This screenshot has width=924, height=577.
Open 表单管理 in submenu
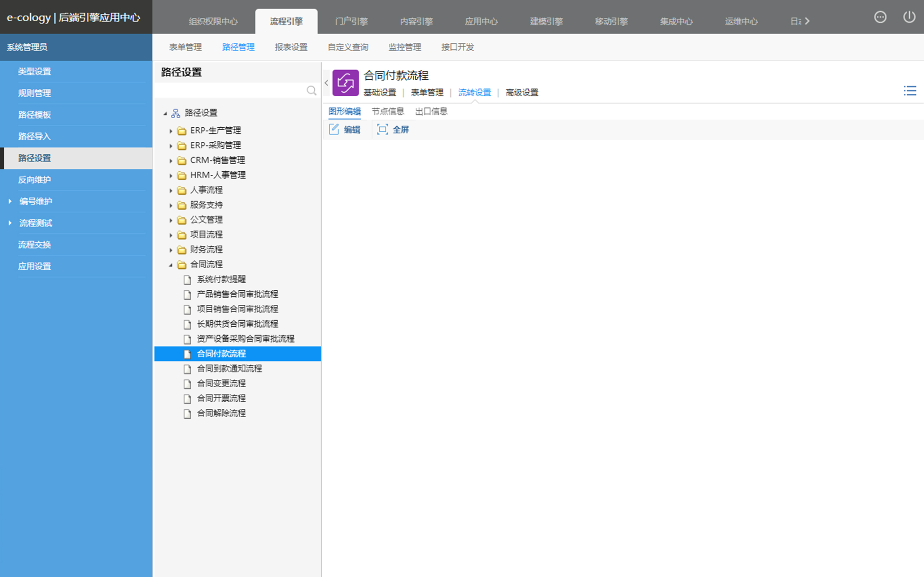185,47
